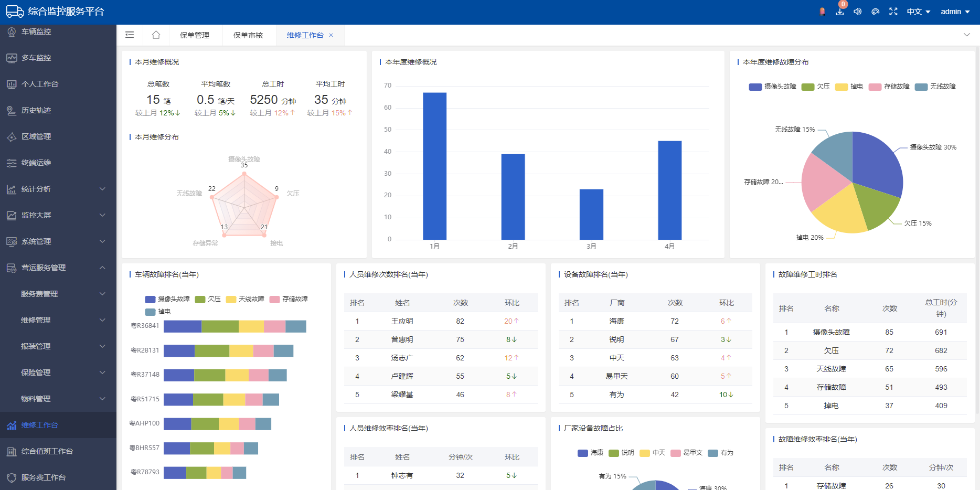Open the download center icon
Viewport: 980px width, 490px height.
(x=840, y=12)
